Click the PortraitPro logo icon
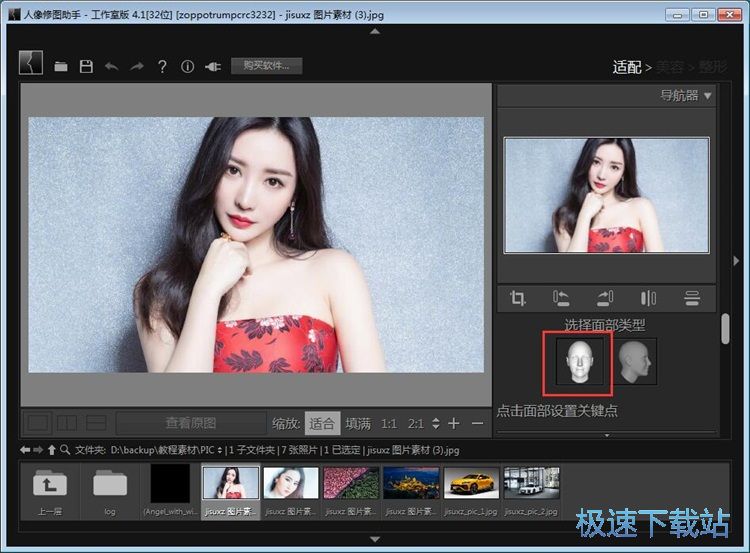The image size is (750, 553). pyautogui.click(x=31, y=63)
